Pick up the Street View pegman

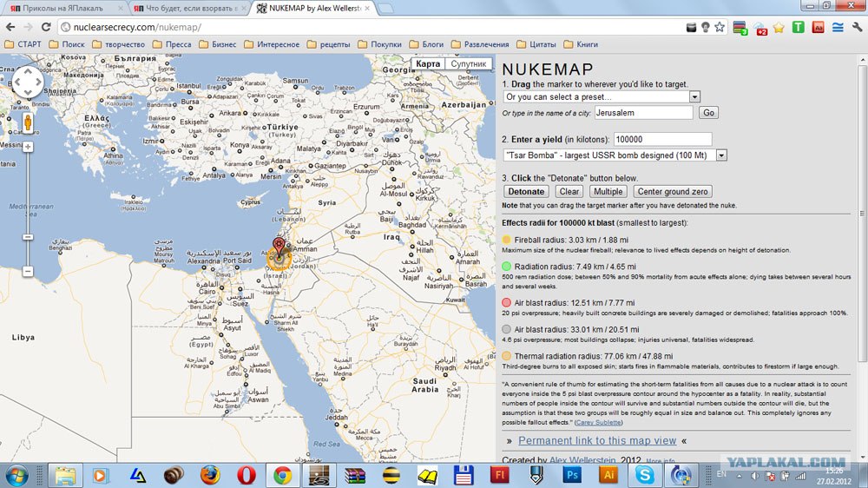(x=28, y=122)
